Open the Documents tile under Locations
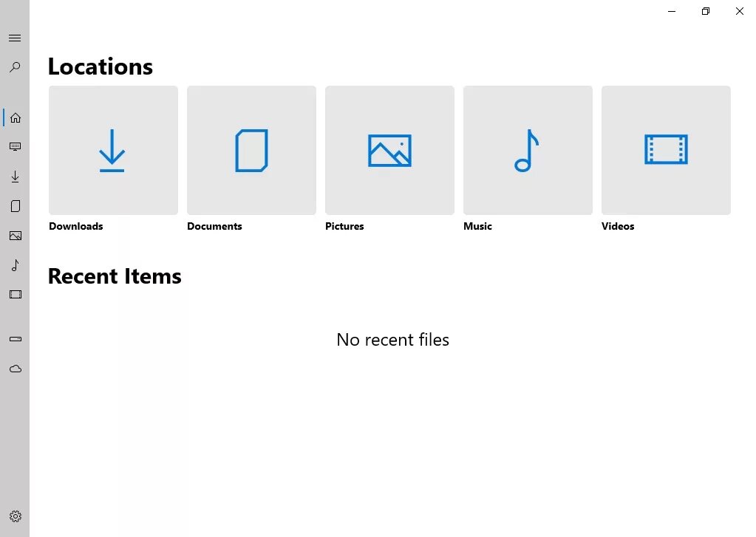This screenshot has width=756, height=537. pyautogui.click(x=251, y=150)
